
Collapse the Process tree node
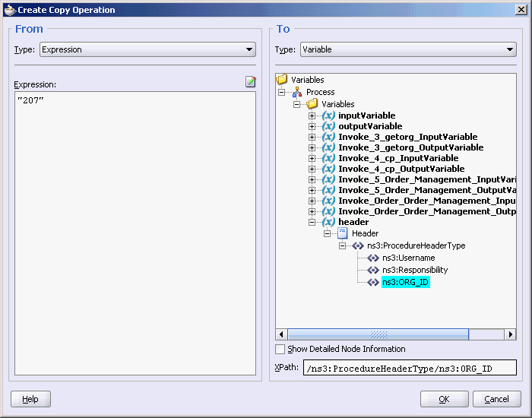point(282,92)
